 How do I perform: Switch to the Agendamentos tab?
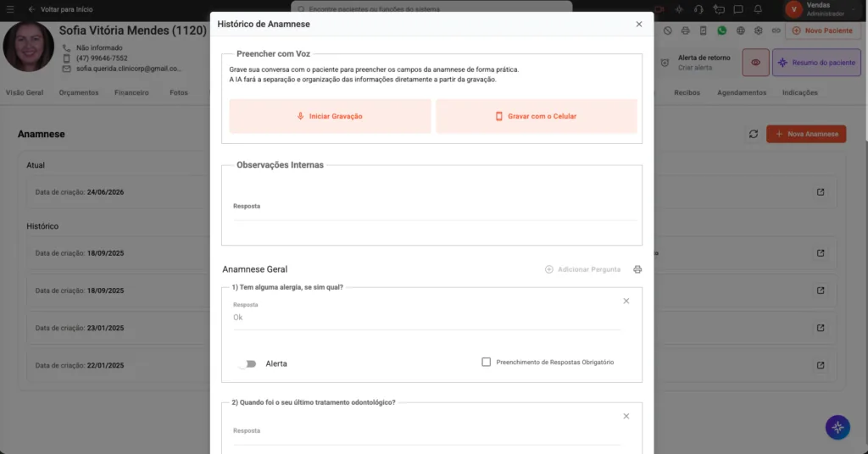741,93
